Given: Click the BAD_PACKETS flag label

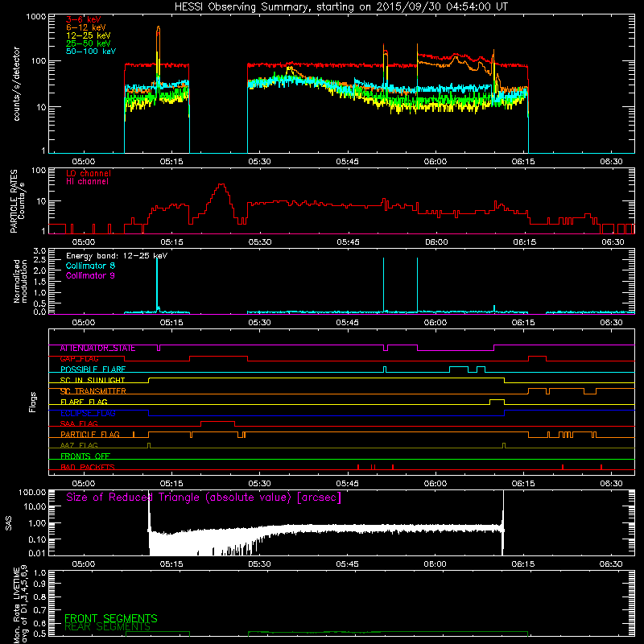Looking at the screenshot, I should point(88,468).
